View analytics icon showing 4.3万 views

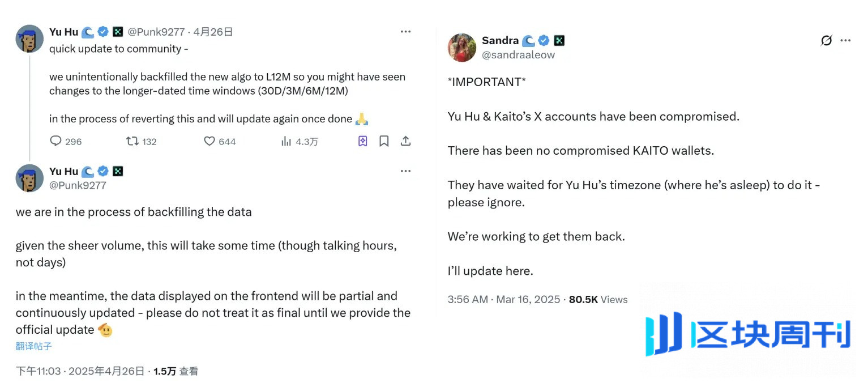click(x=286, y=141)
